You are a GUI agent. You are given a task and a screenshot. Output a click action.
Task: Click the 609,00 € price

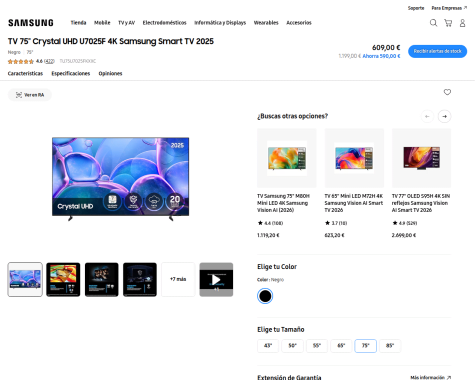(x=386, y=48)
